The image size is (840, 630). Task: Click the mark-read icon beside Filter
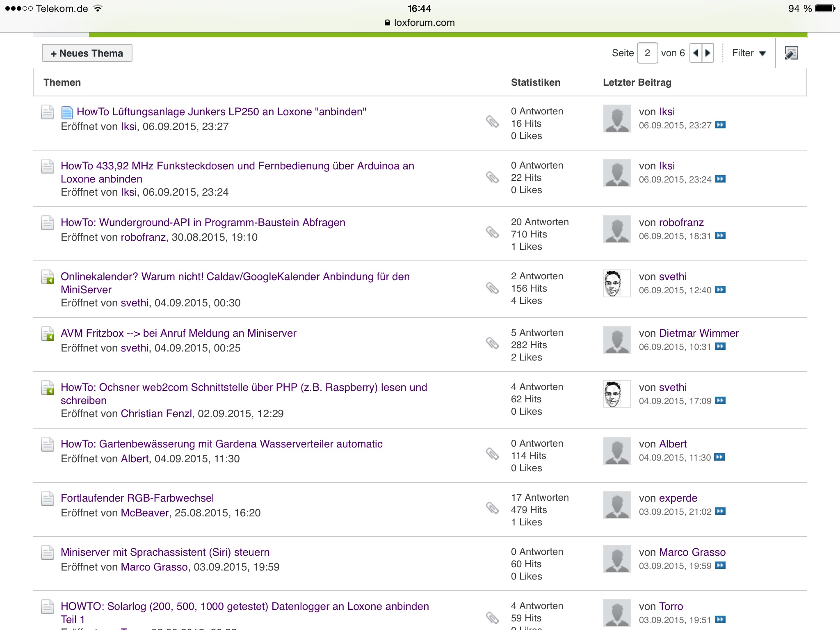pos(791,53)
